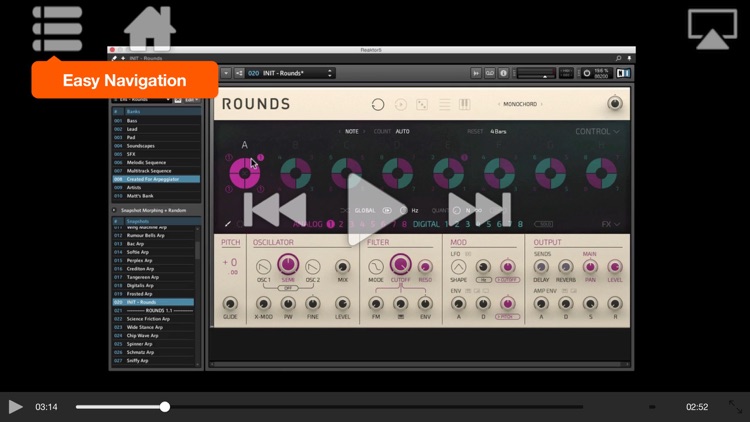750x422 pixels.
Task: Open the list view icon in Rounds header
Action: (x=444, y=104)
